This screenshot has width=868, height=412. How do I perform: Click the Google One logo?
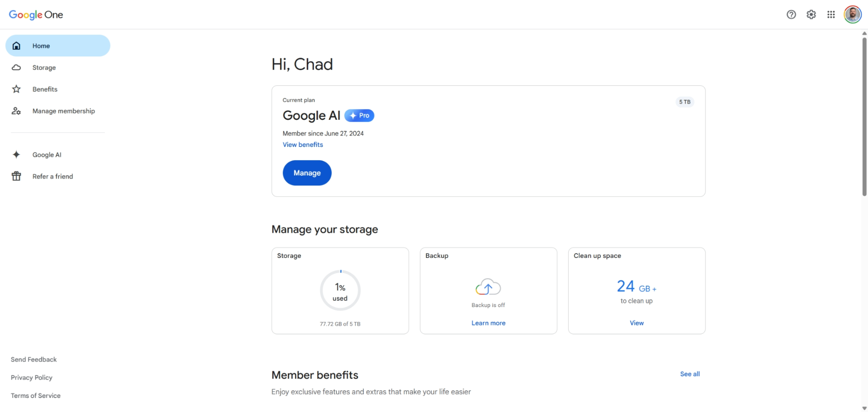(x=36, y=14)
